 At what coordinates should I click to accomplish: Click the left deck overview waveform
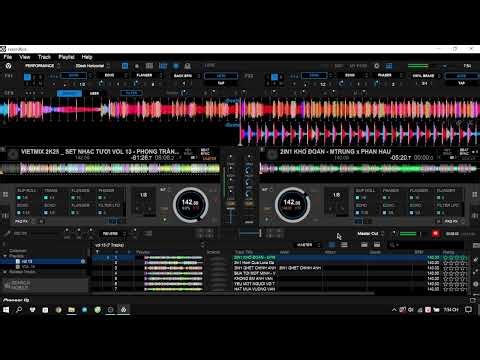point(110,169)
